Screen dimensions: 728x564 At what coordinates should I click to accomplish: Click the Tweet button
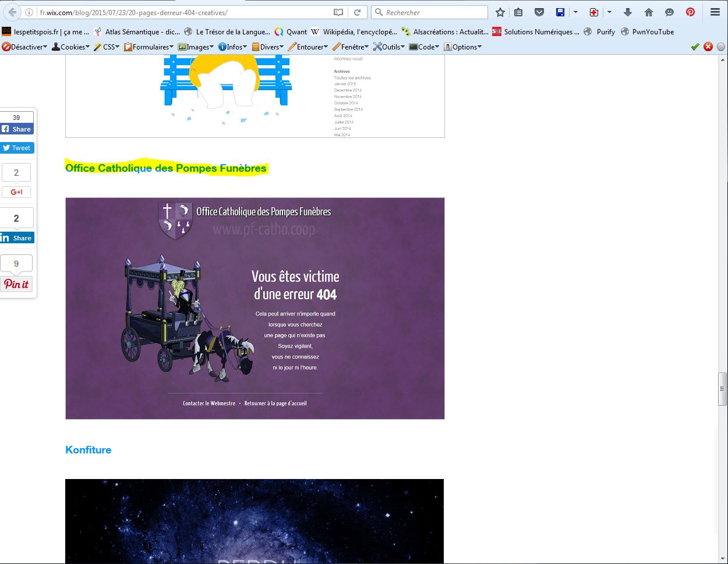point(17,148)
